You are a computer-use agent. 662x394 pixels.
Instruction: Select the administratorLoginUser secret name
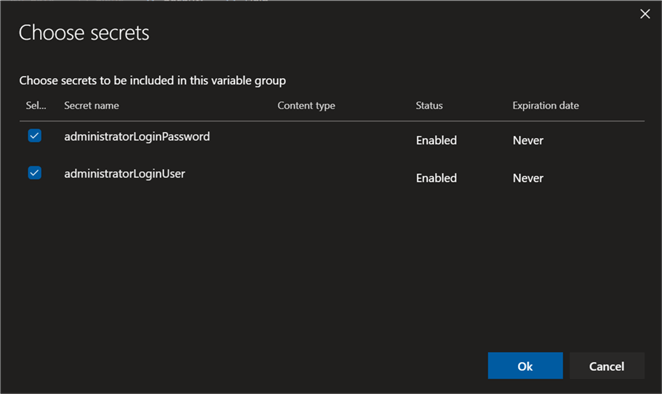click(x=125, y=174)
